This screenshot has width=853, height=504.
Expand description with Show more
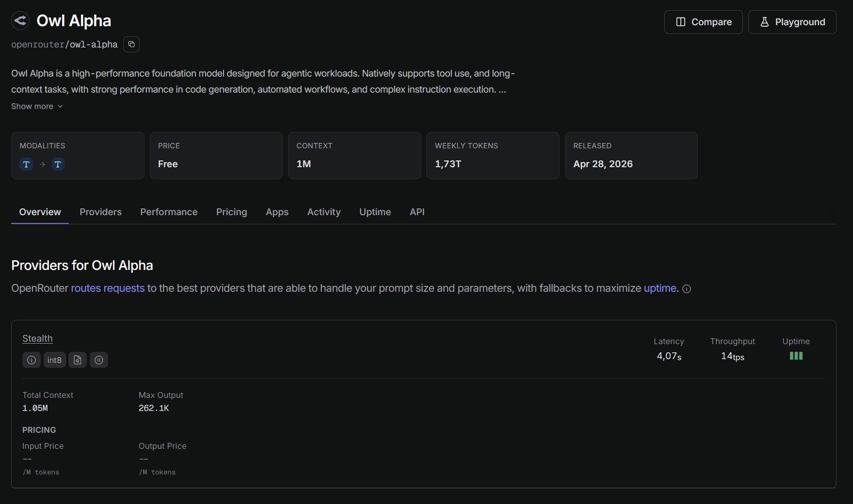click(x=37, y=106)
